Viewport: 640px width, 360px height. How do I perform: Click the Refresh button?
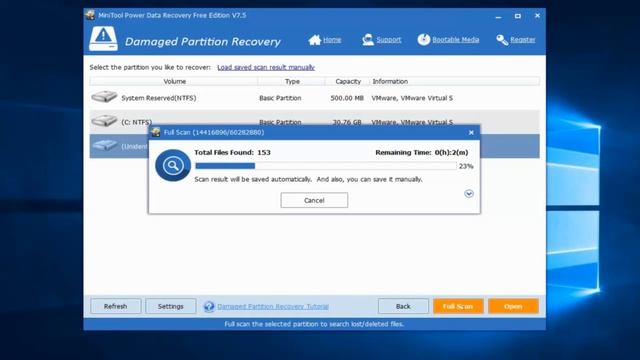point(116,306)
